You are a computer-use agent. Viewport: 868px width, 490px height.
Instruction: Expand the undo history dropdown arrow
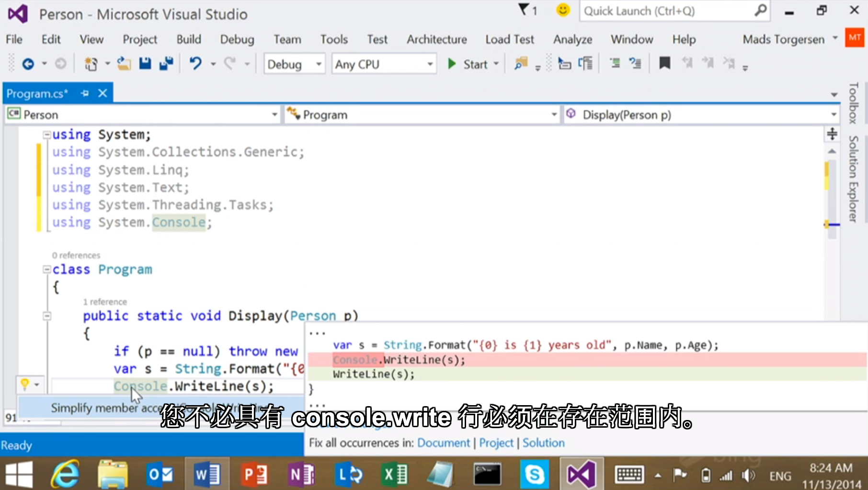pyautogui.click(x=213, y=64)
